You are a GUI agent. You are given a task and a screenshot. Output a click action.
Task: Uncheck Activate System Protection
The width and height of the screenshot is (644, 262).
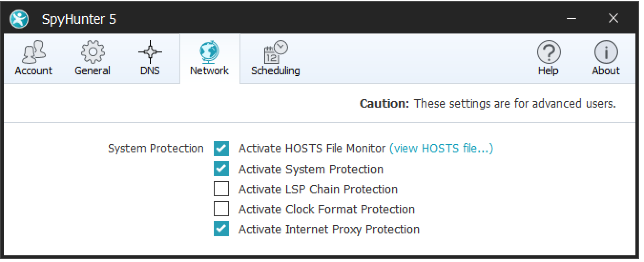click(x=221, y=169)
